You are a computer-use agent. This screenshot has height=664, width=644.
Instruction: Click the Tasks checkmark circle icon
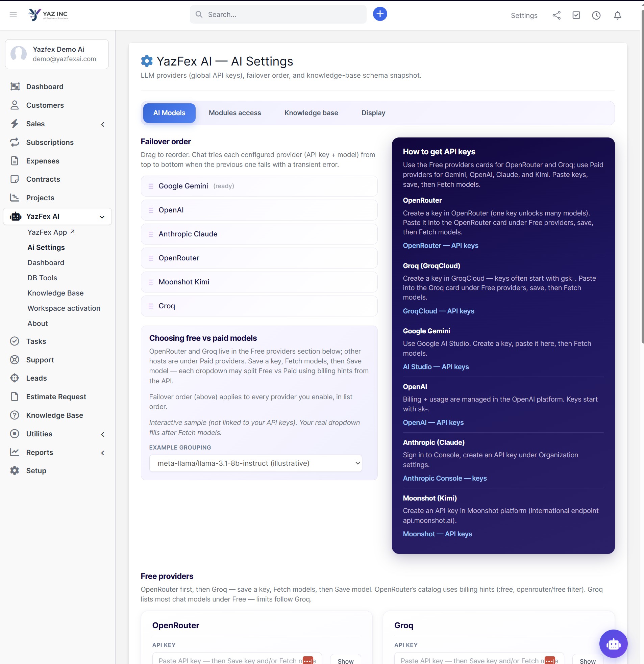[x=15, y=341]
